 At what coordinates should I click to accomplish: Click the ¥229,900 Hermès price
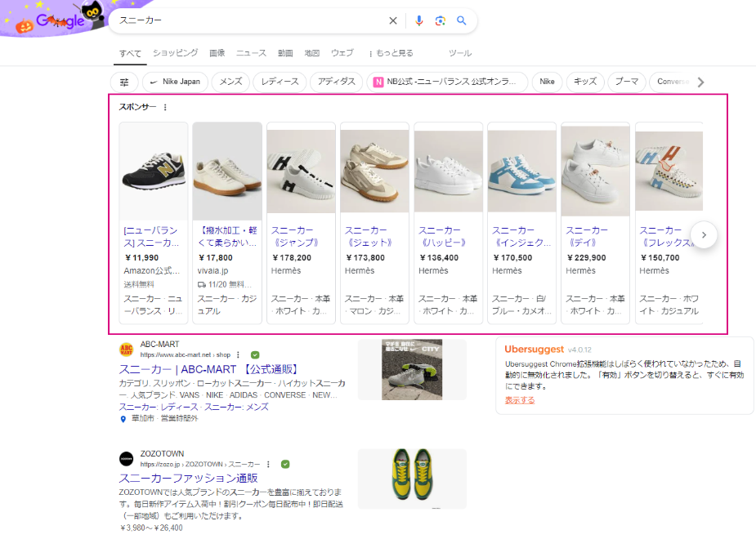(x=586, y=258)
